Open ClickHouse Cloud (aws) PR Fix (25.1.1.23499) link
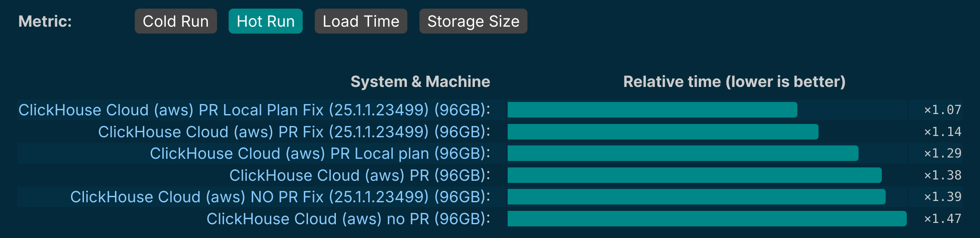This screenshot has width=980, height=238. pyautogui.click(x=294, y=132)
